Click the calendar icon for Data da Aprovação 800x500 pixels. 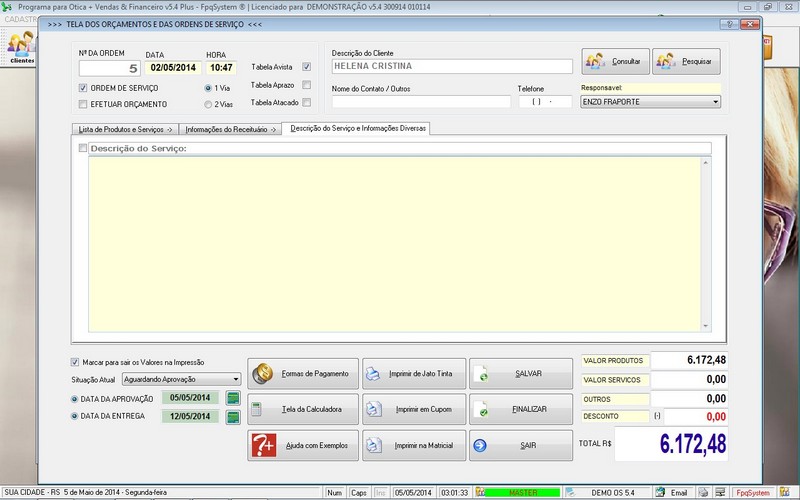tap(233, 398)
